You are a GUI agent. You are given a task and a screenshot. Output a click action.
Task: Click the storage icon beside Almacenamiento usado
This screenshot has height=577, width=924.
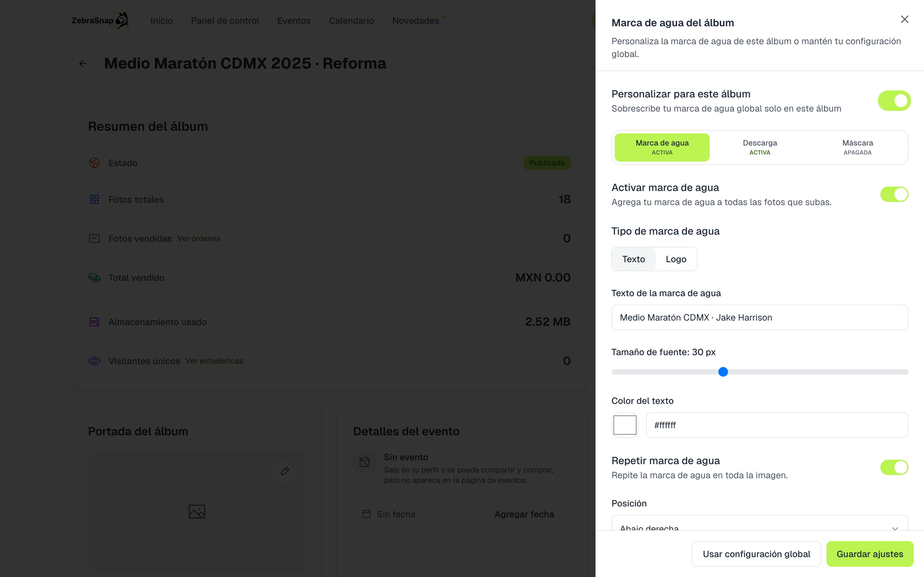(x=94, y=322)
